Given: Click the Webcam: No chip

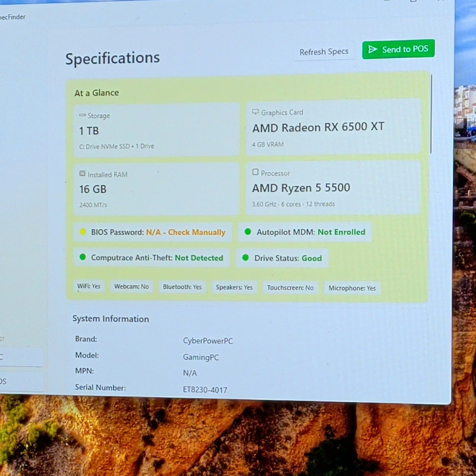Looking at the screenshot, I should [131, 286].
